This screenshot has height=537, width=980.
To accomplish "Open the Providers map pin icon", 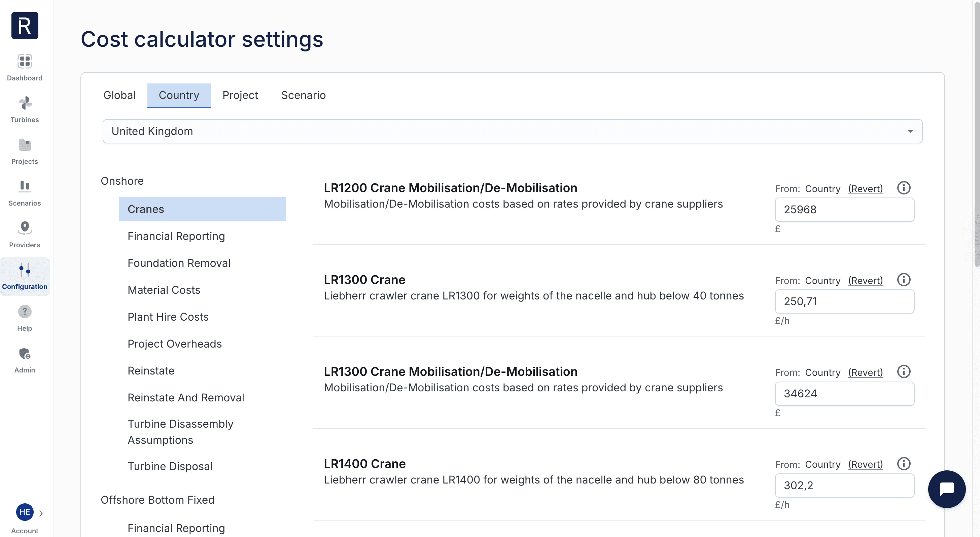I will [x=25, y=228].
